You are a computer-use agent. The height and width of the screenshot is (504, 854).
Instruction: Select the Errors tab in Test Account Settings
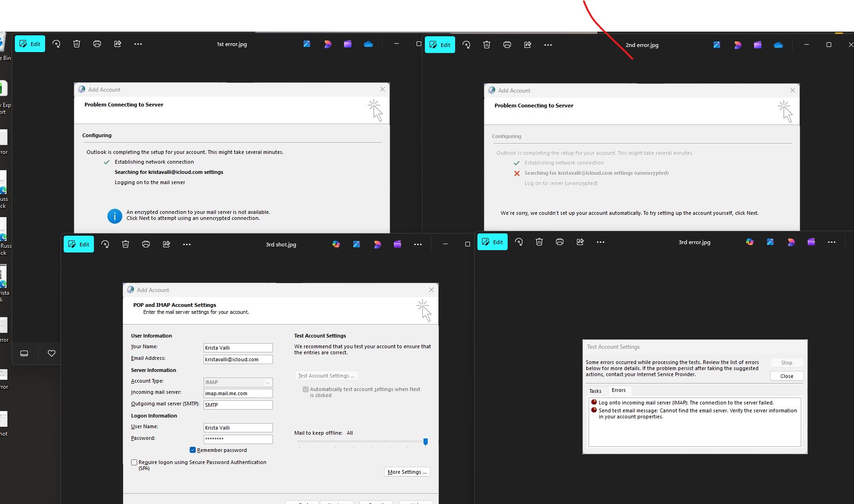click(619, 390)
